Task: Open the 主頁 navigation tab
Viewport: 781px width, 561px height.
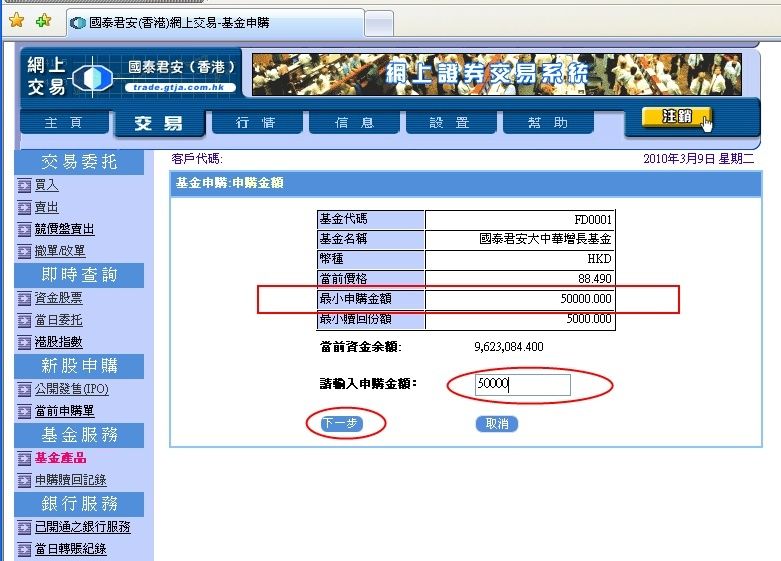Action: (x=64, y=123)
